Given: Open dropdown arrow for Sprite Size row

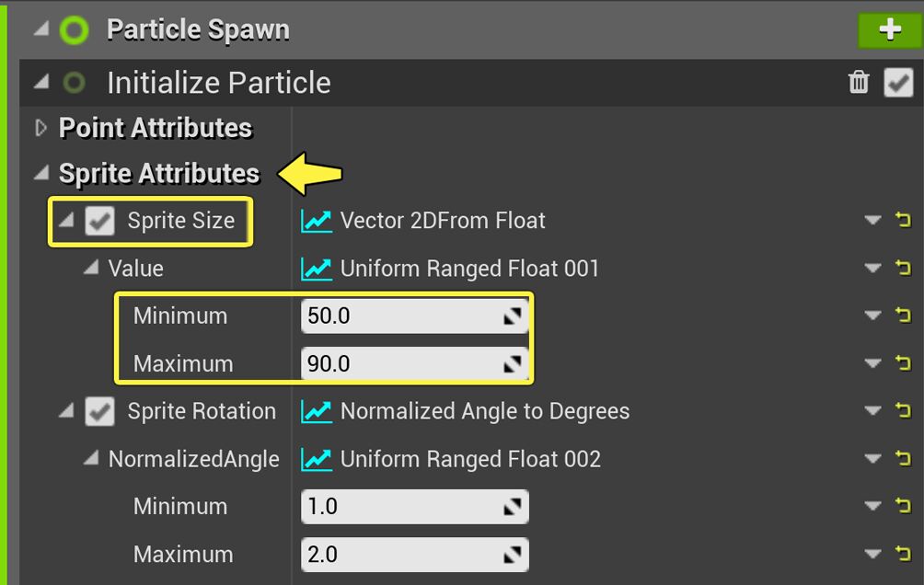Looking at the screenshot, I should coord(872,220).
